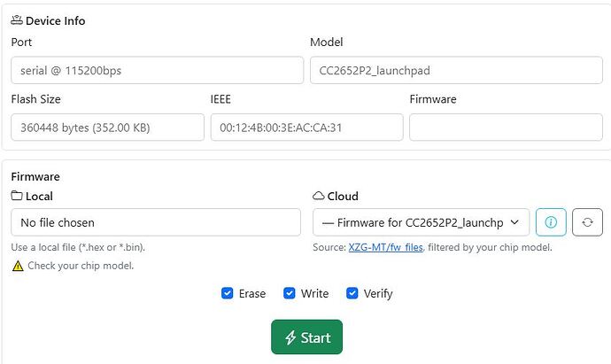
Task: Click the 'Check your chip model.' warning text
Action: (x=81, y=266)
